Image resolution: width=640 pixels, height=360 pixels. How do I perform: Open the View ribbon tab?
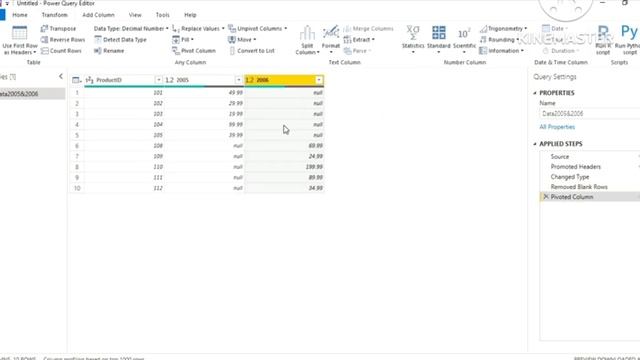[135, 15]
